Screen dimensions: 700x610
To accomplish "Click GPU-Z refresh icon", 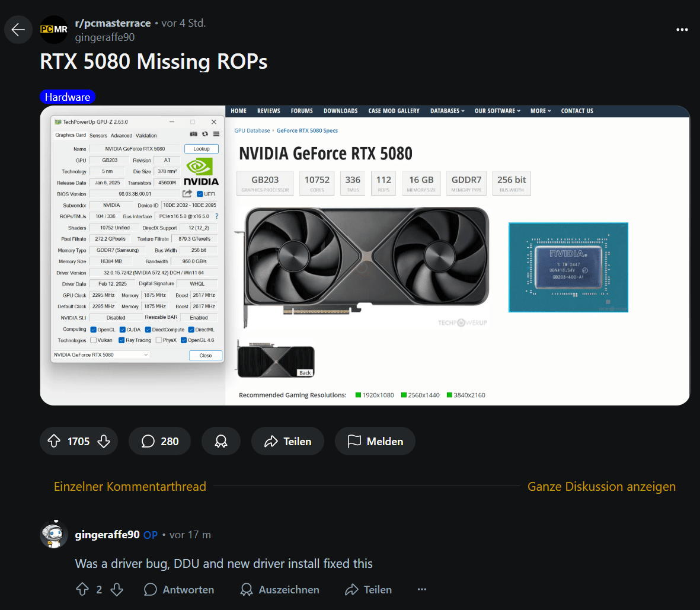I will click(x=205, y=134).
